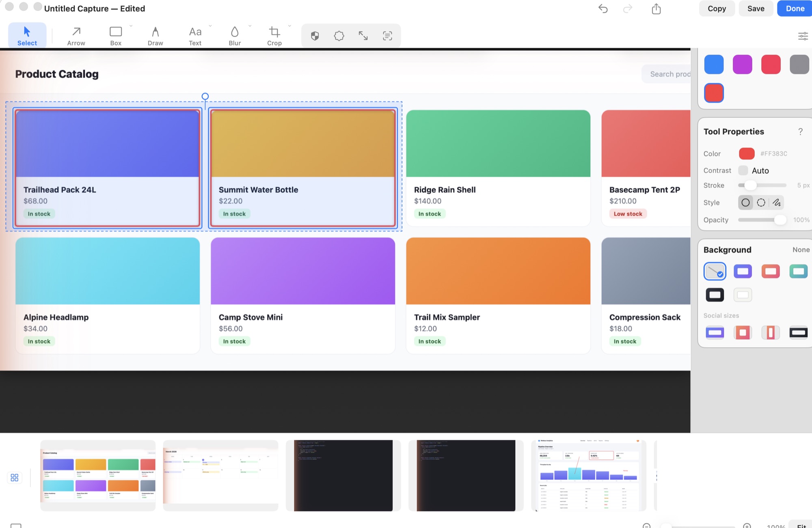
Task: Open the calendar screenshot thumbnail
Action: click(220, 475)
